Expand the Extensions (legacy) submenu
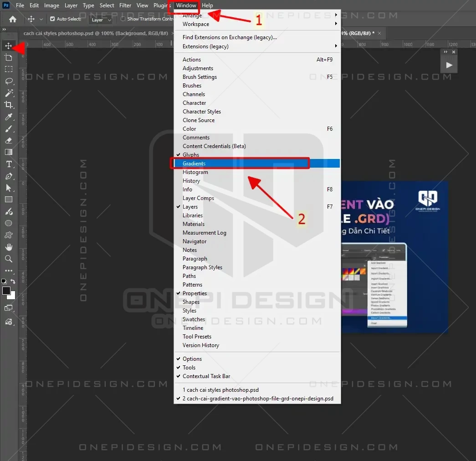Image resolution: width=476 pixels, height=461 pixels. coord(205,46)
